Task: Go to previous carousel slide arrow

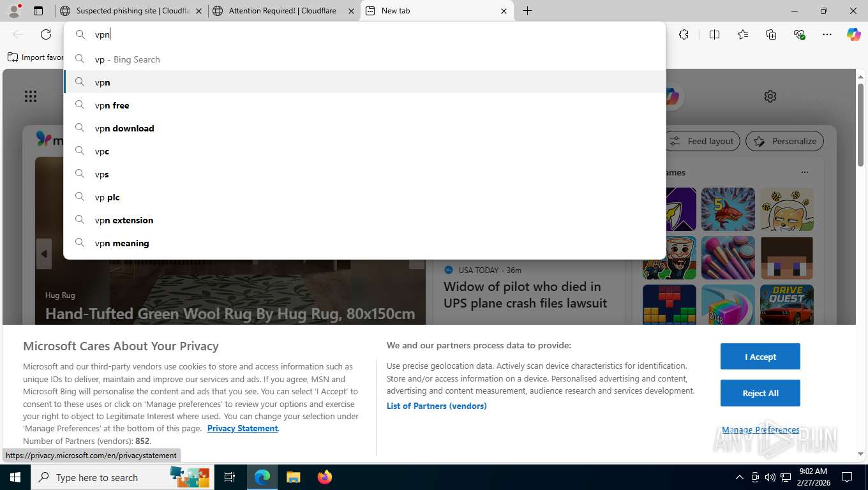Action: [44, 254]
